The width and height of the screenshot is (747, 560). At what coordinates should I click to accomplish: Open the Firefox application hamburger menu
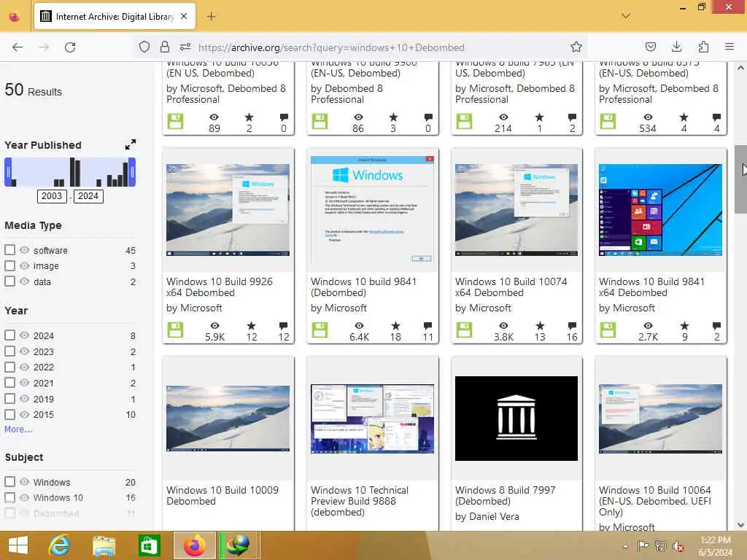(729, 47)
